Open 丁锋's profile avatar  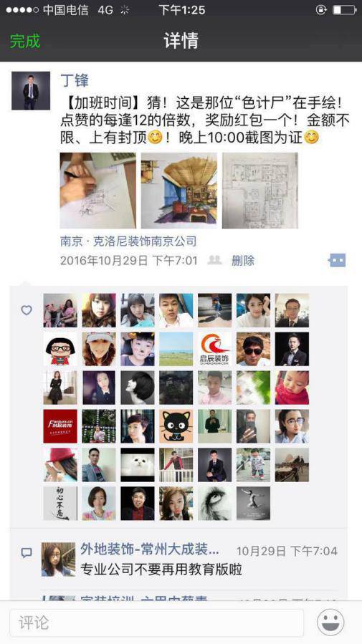point(31,91)
